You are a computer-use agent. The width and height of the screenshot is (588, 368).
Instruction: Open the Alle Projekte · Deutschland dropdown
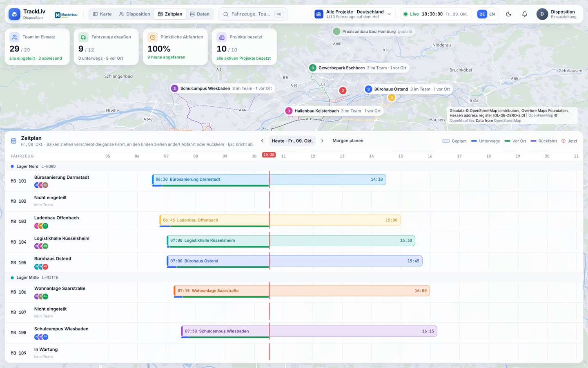tap(354, 14)
